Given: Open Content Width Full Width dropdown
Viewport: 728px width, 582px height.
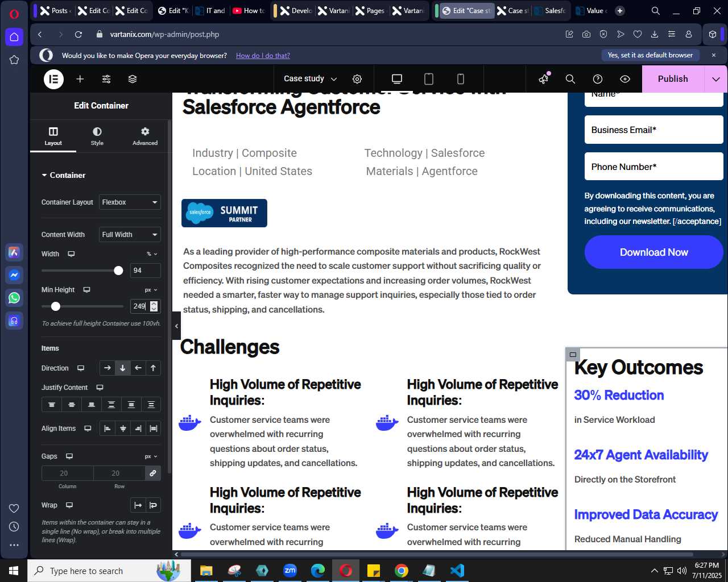Looking at the screenshot, I should pyautogui.click(x=130, y=235).
